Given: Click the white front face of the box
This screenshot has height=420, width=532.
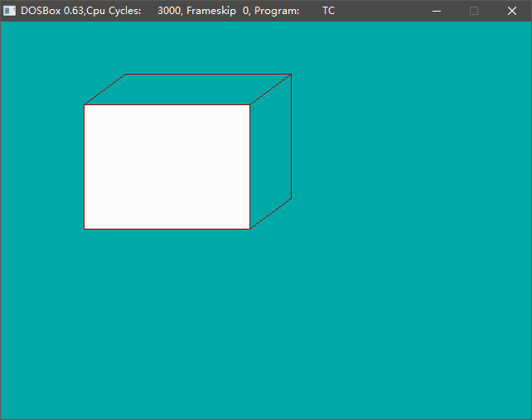Looking at the screenshot, I should coord(167,167).
